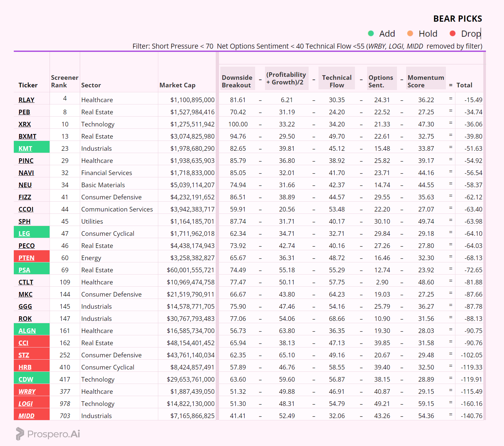Image resolution: width=504 pixels, height=446 pixels.
Task: Click the Utilities sector cell
Action: pyautogui.click(x=92, y=221)
